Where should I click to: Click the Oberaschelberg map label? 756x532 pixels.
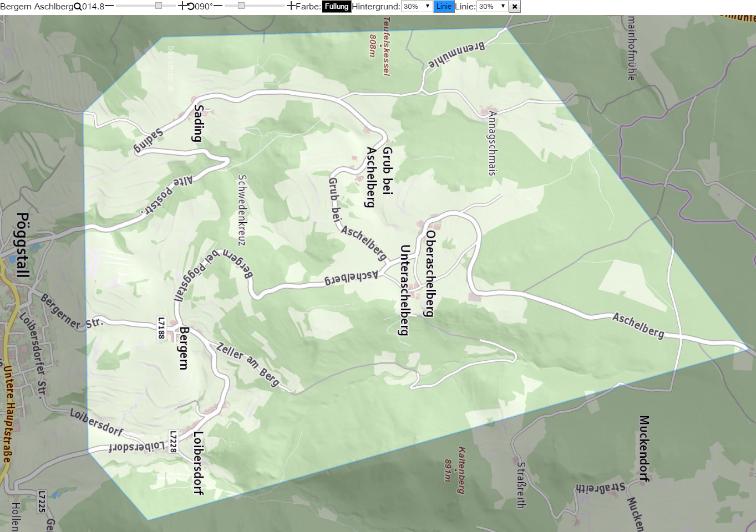(430, 273)
